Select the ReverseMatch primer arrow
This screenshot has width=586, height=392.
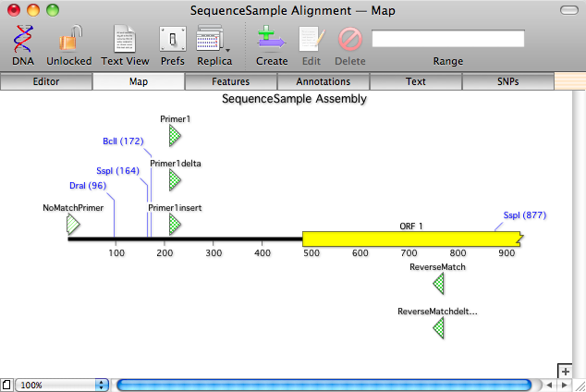438,284
